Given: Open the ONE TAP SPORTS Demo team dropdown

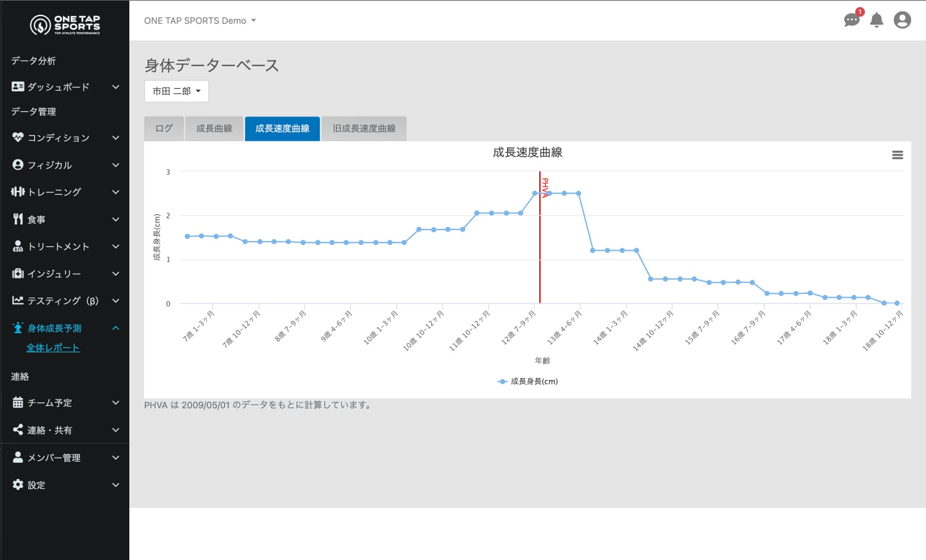Looking at the screenshot, I should point(199,21).
